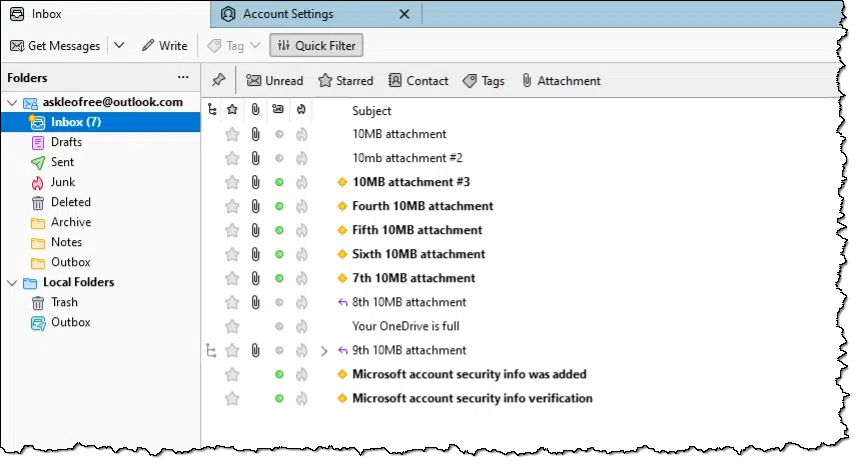The image size is (857, 464).
Task: Click the junk status column header icon
Action: pos(301,110)
